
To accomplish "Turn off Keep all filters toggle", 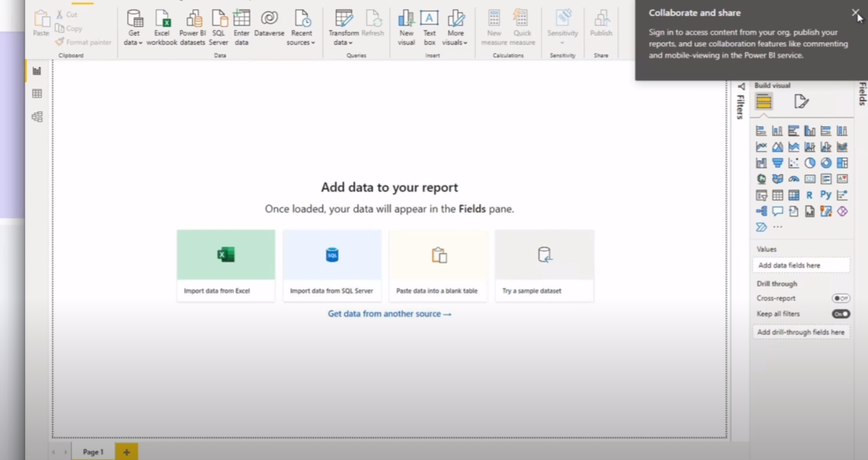I will 841,314.
